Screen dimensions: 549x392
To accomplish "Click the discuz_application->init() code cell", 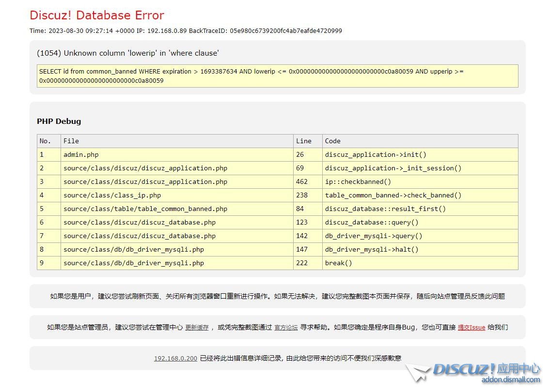I will (x=420, y=154).
